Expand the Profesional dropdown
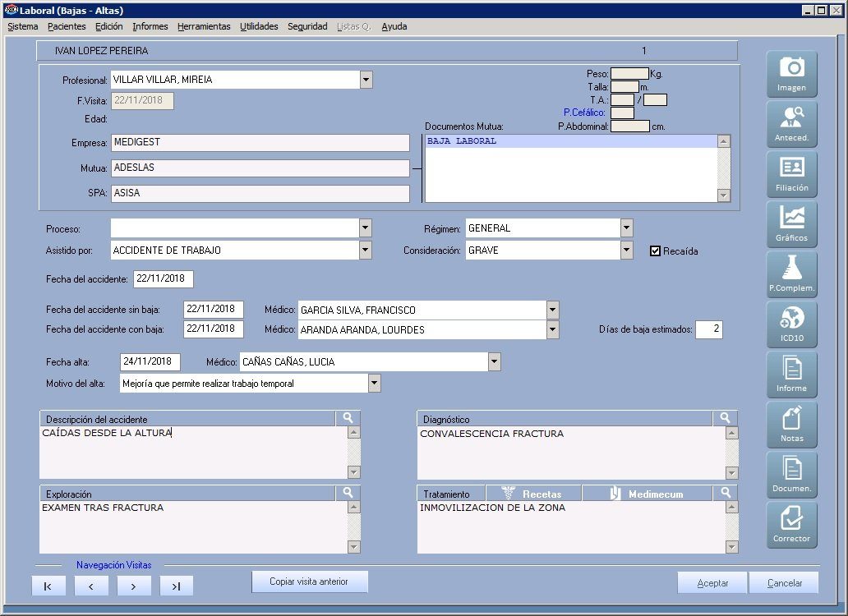The height and width of the screenshot is (616, 848). (366, 80)
